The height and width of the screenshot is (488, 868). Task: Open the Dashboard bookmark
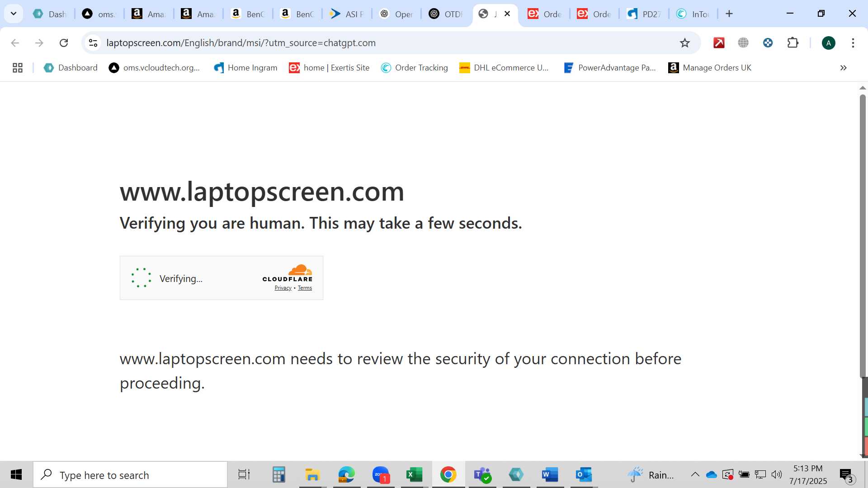(71, 68)
